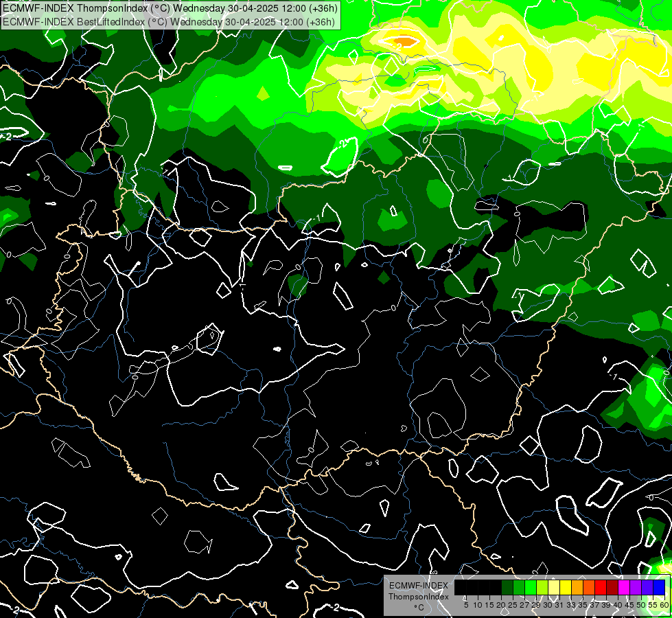Select the dark green 20–25 legend swatch
672x618 pixels.
click(507, 587)
